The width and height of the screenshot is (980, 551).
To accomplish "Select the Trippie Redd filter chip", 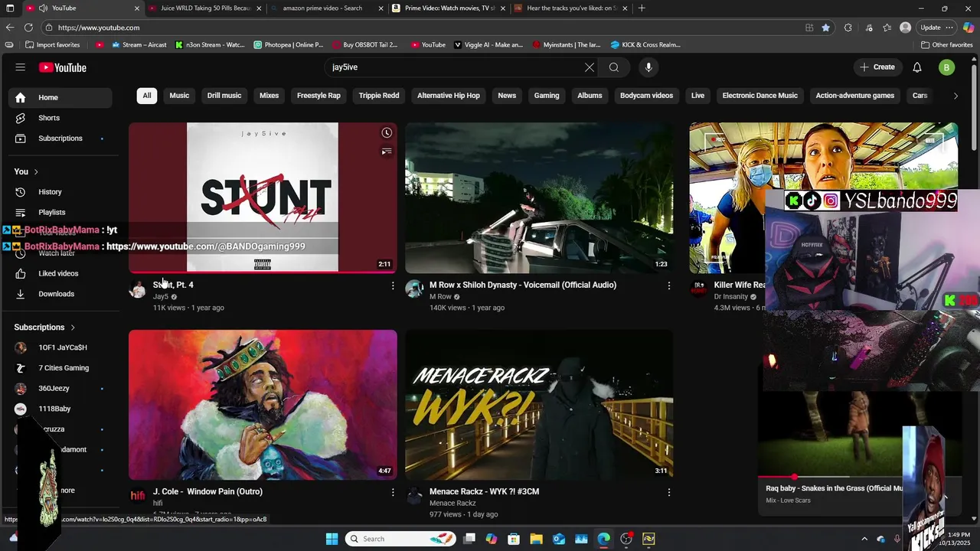I will pos(379,96).
